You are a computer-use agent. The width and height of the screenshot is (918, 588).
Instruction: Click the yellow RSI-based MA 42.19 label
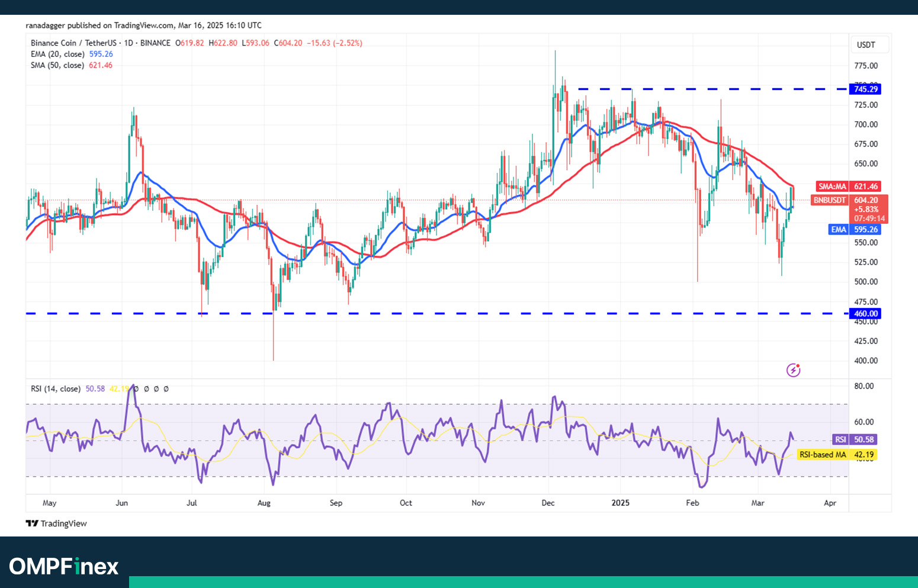(837, 455)
